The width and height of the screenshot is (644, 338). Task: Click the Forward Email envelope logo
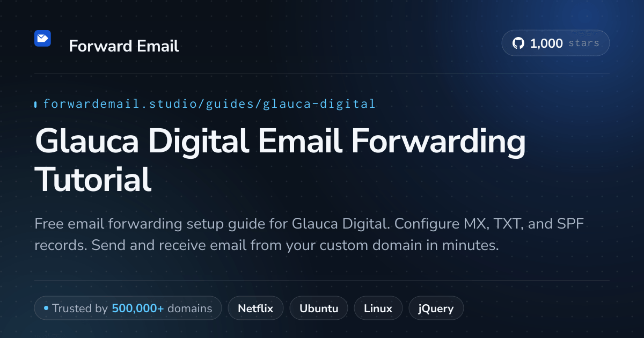click(x=42, y=38)
